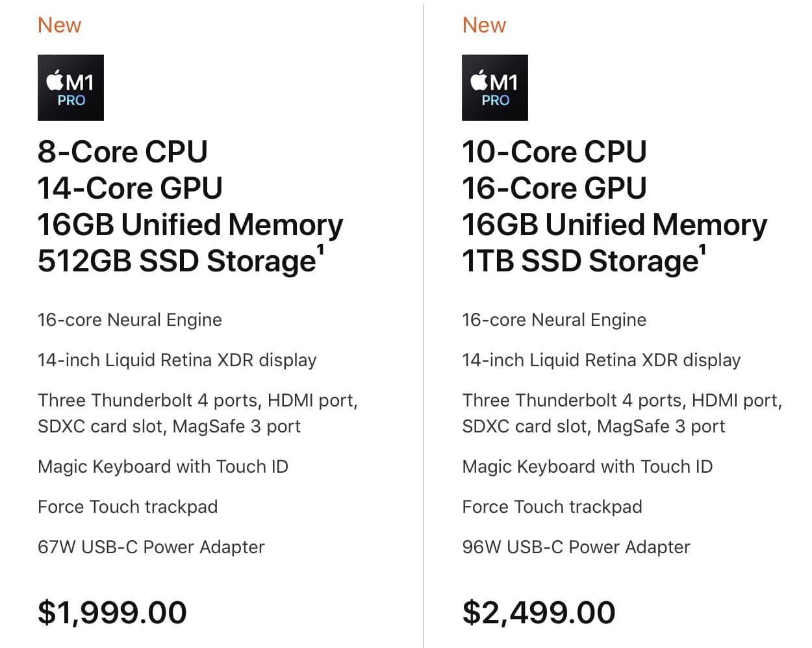Select the 8-Core CPU heading
Viewport: 812px width, 648px height.
tap(122, 152)
